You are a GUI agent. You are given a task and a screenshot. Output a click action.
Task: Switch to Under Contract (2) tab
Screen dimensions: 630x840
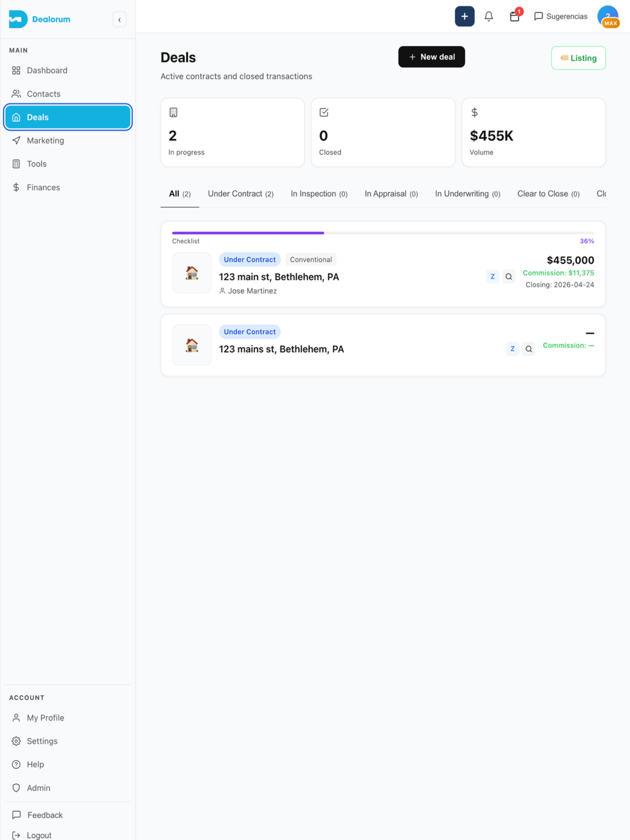[x=241, y=194]
